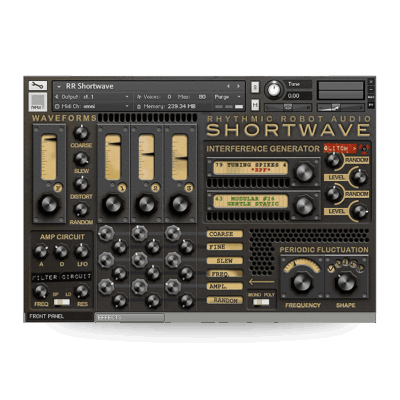Click the Tuning Spikes 4 interference selector knob

[304, 172]
